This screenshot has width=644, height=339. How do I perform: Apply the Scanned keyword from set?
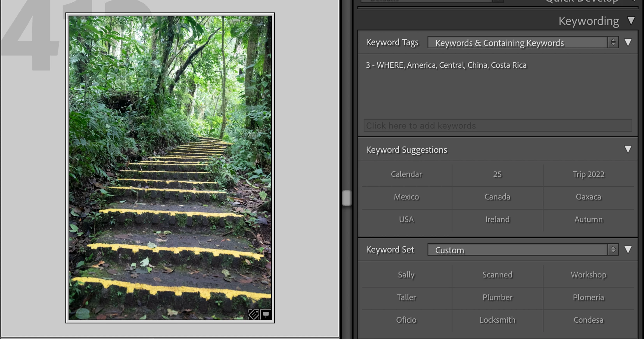pos(497,275)
